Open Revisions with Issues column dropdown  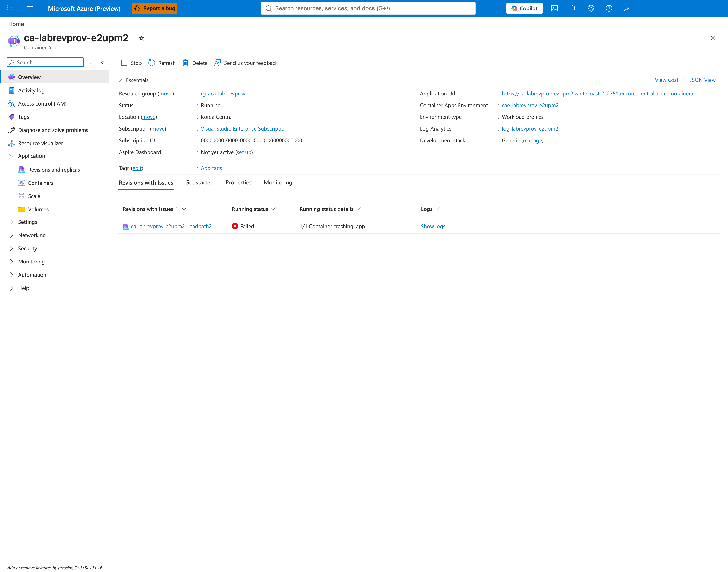point(184,209)
